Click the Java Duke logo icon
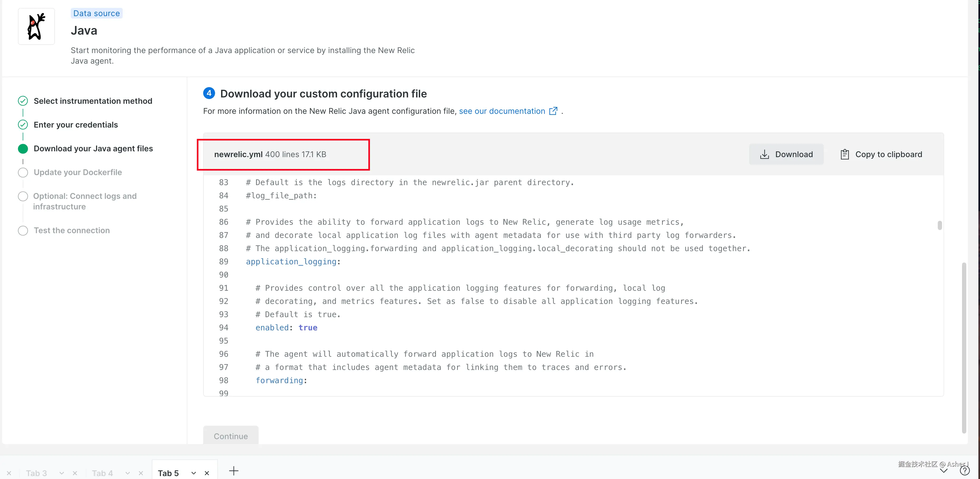Viewport: 980px width, 479px height. (36, 26)
